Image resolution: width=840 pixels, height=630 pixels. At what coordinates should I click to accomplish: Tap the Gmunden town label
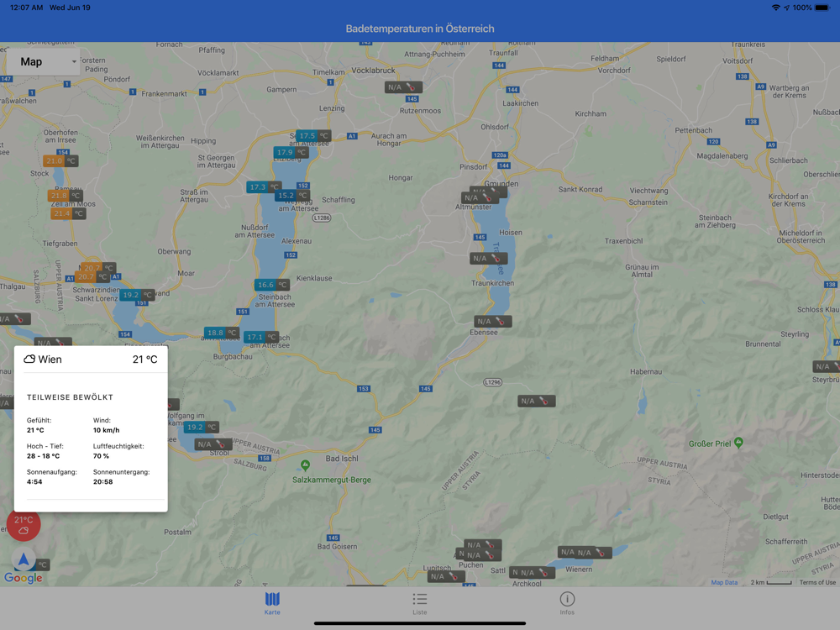pos(501,183)
